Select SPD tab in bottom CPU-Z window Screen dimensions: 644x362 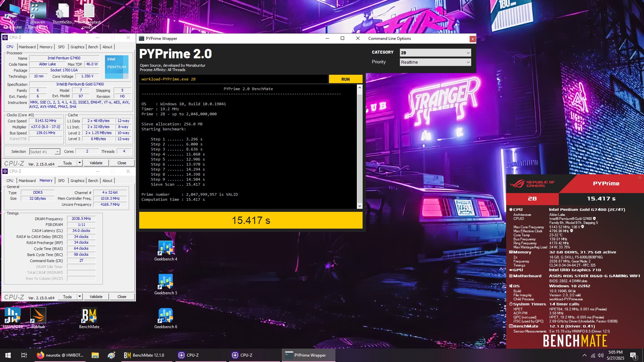tap(61, 181)
